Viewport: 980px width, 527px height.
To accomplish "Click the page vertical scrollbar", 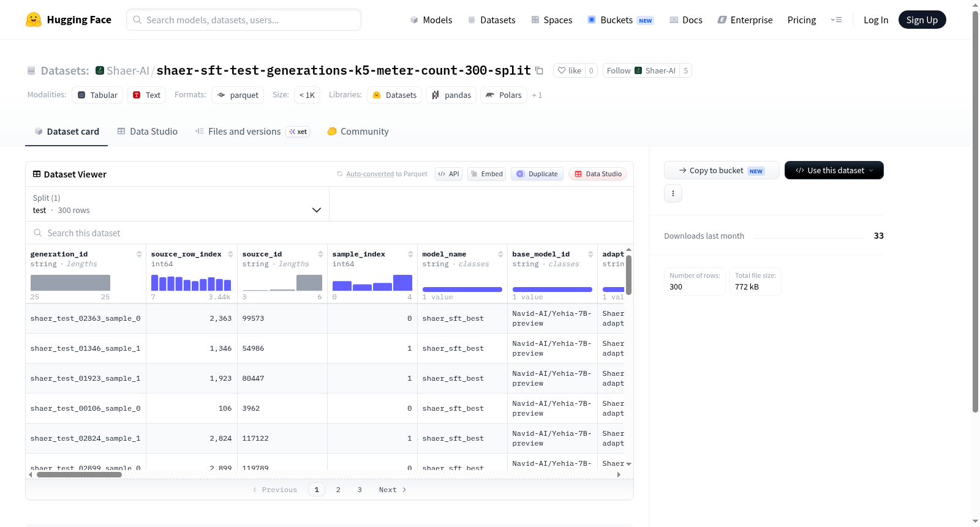I will 975,211.
